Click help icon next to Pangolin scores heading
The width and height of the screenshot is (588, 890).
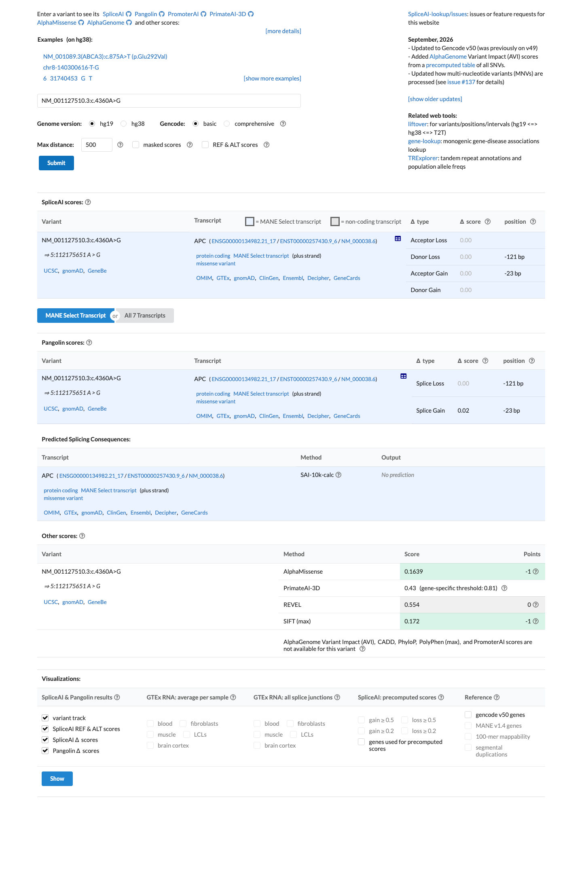89,343
